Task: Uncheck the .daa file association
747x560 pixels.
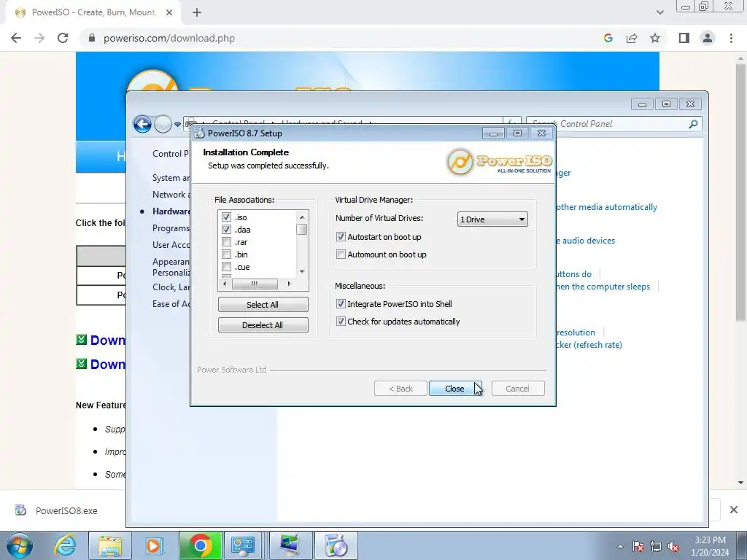Action: coord(226,230)
